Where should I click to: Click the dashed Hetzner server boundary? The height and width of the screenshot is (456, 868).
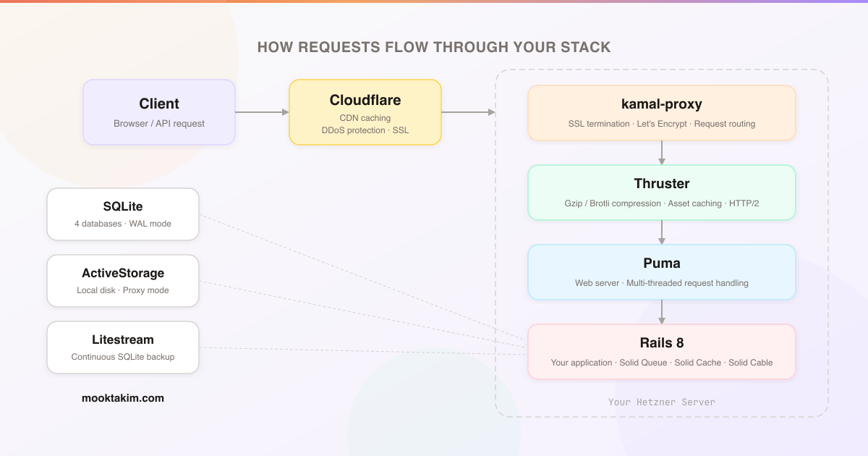click(x=661, y=70)
